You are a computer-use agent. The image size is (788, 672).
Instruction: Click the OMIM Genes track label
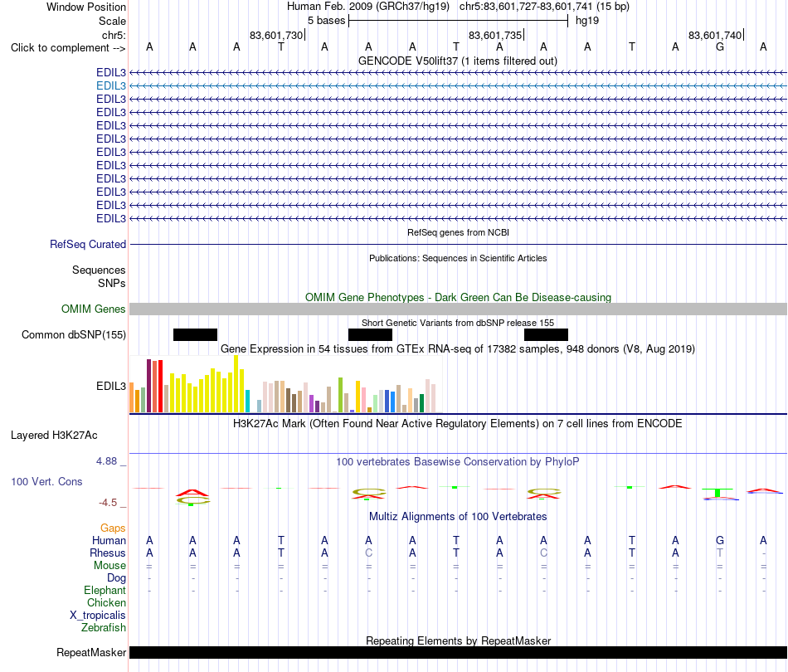pyautogui.click(x=93, y=309)
